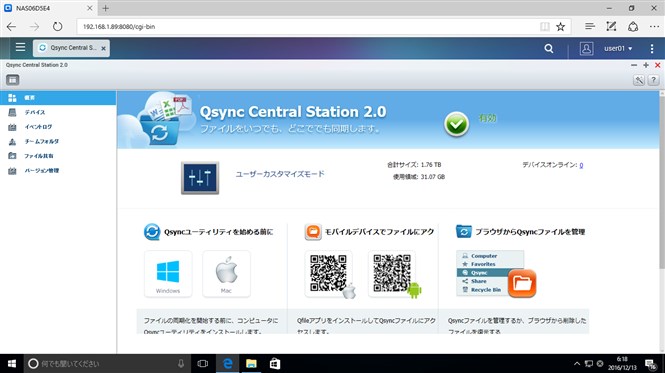Go back in the browser
Viewport: 665px width, 373px height.
(11, 27)
